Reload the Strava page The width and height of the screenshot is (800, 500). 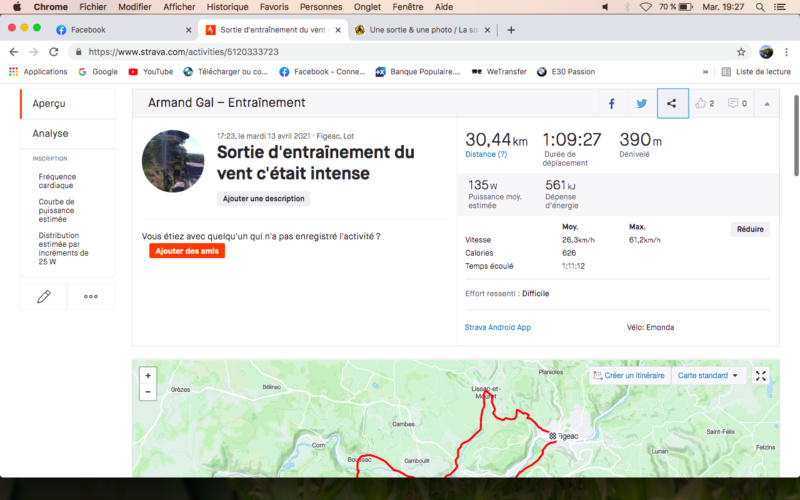tap(54, 52)
